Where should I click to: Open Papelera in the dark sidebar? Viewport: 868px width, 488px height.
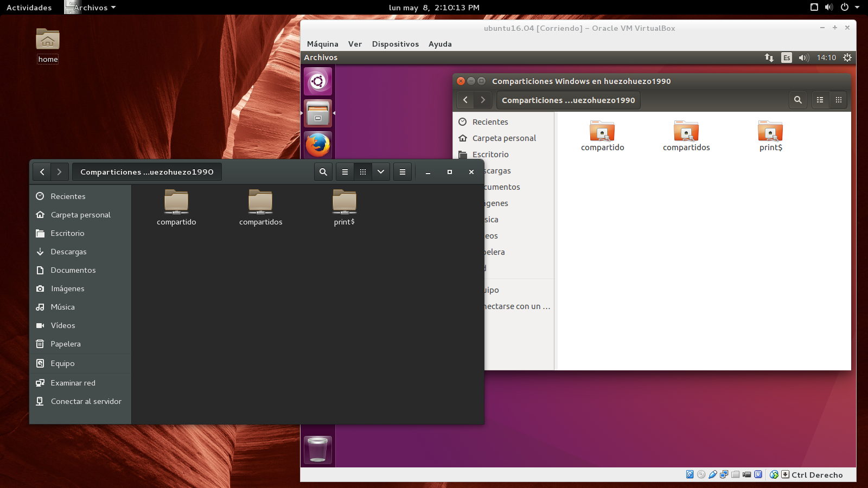pyautogui.click(x=80, y=344)
